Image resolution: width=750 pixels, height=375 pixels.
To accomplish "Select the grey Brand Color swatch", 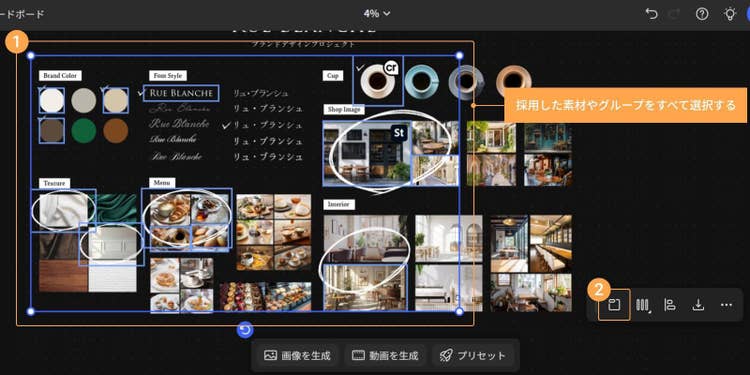I will pos(84,100).
